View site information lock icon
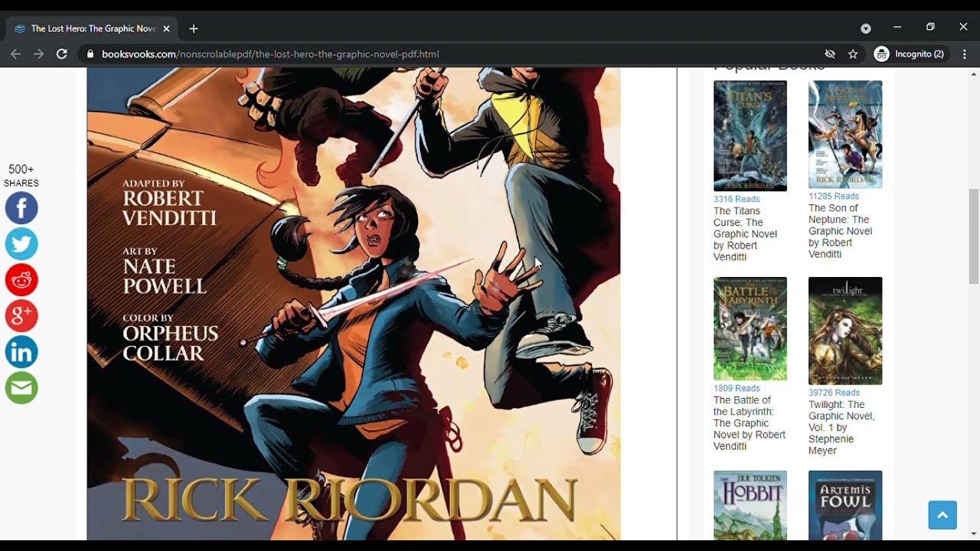Viewport: 980px width, 551px height. [x=90, y=54]
